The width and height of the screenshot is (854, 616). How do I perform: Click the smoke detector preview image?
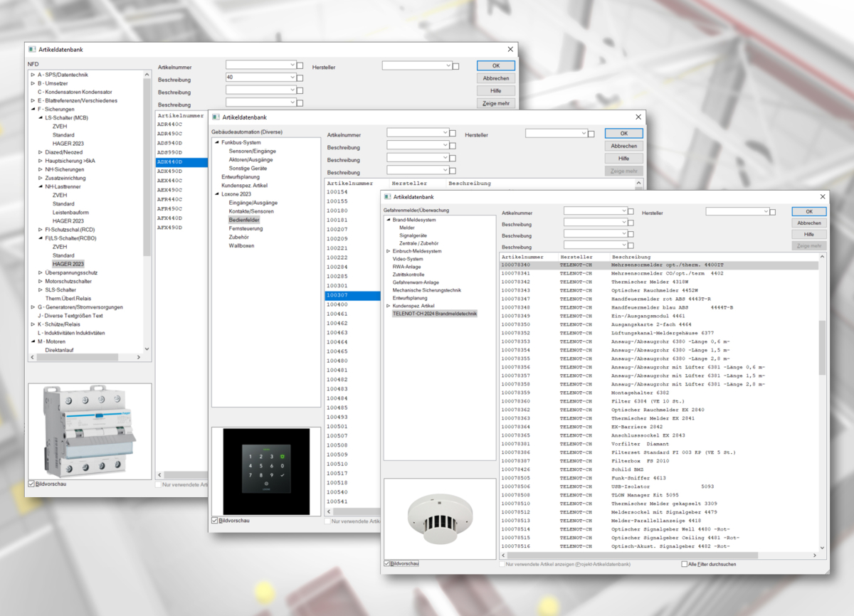pos(439,519)
